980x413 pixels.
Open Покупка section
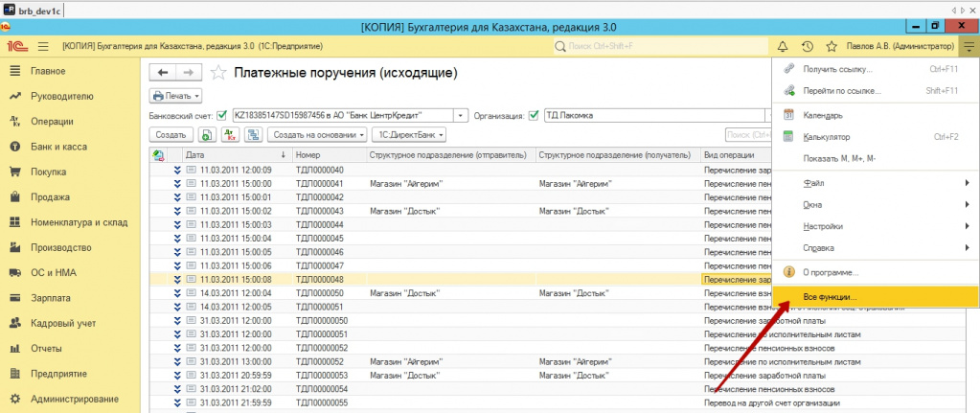click(48, 172)
